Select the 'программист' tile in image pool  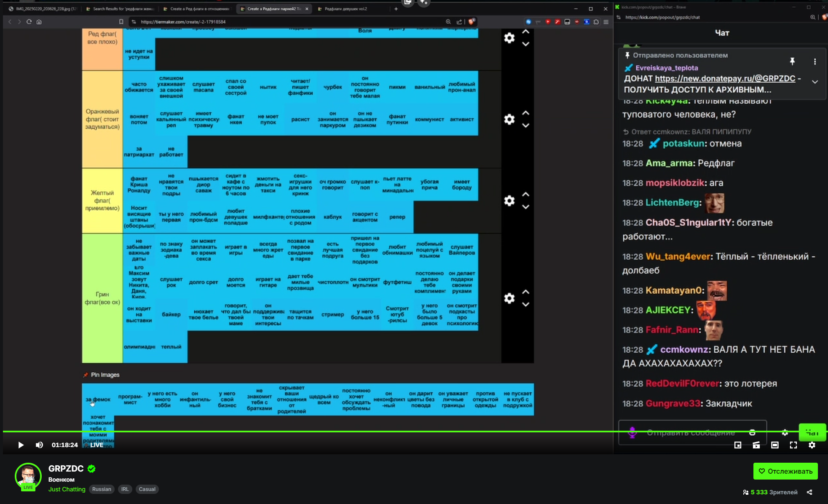[x=130, y=399]
